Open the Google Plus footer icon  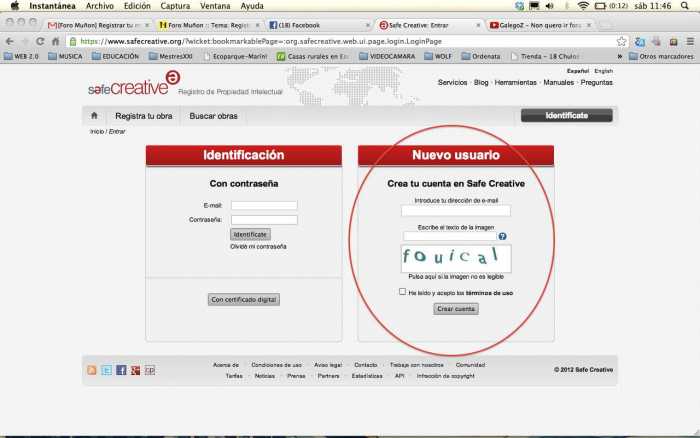point(135,370)
